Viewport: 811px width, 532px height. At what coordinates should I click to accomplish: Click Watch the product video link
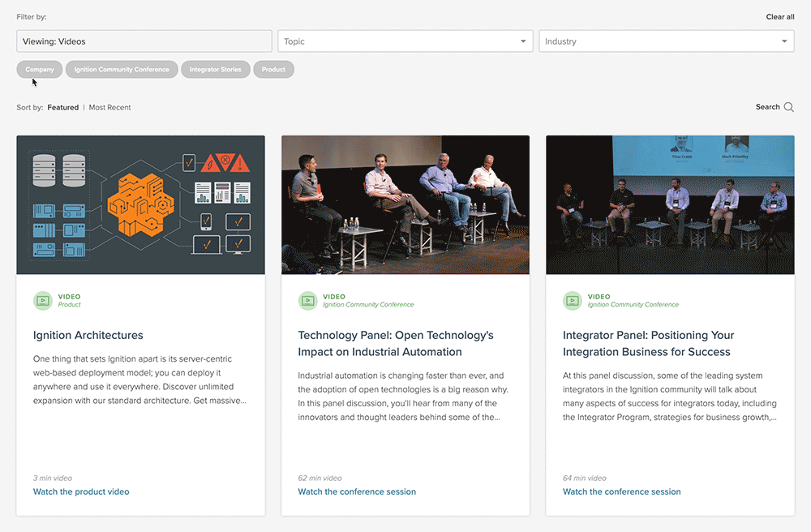81,491
